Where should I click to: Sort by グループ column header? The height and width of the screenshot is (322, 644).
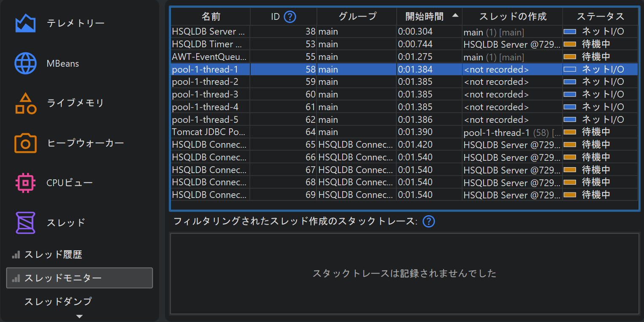(357, 17)
